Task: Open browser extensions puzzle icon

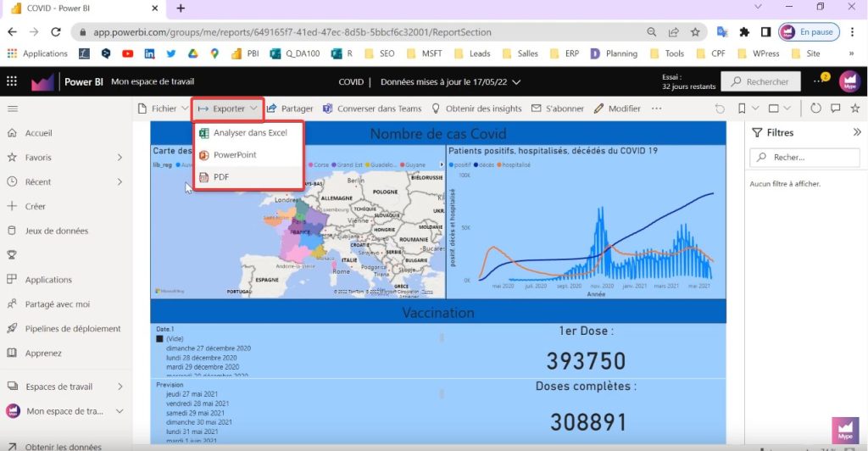Action: coord(744,32)
